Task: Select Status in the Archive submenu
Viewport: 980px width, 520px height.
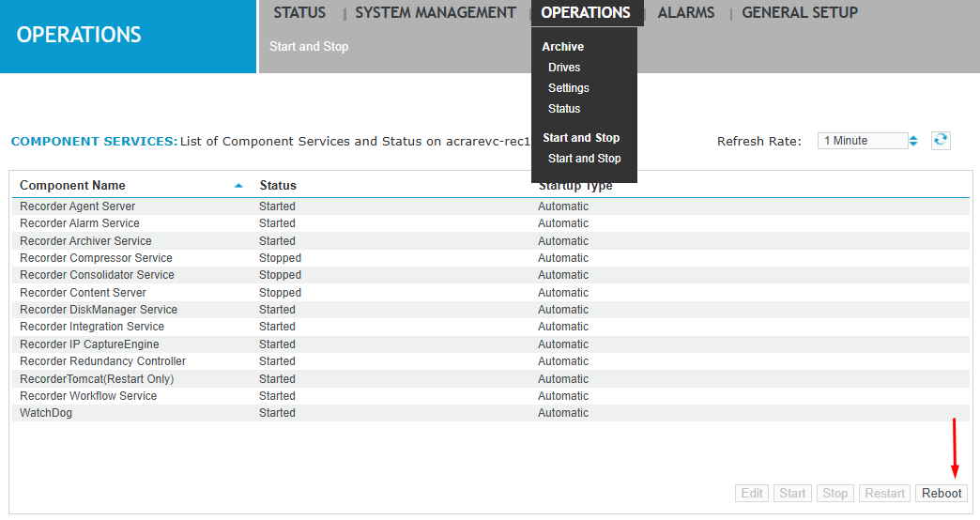Action: click(x=564, y=109)
